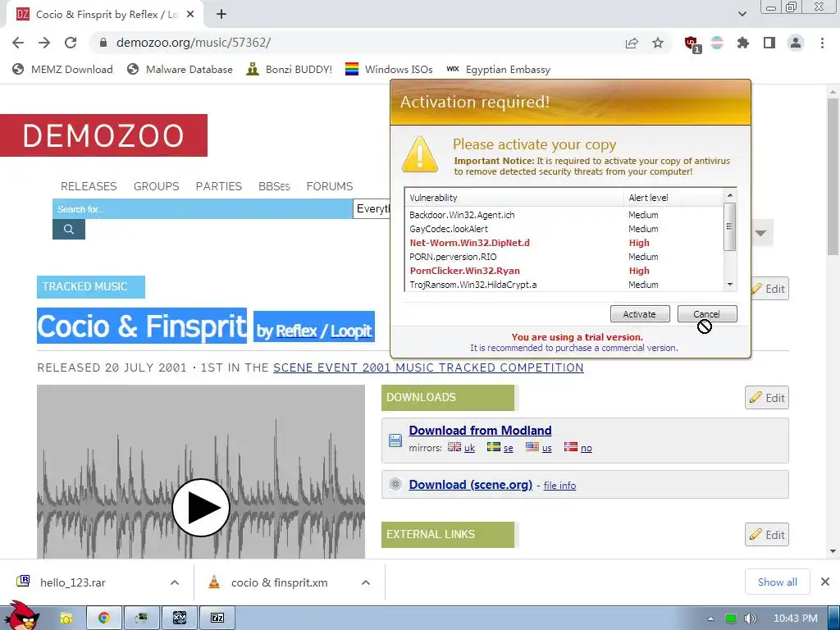Open the PARTIES menu
This screenshot has width=840, height=630.
pyautogui.click(x=218, y=186)
